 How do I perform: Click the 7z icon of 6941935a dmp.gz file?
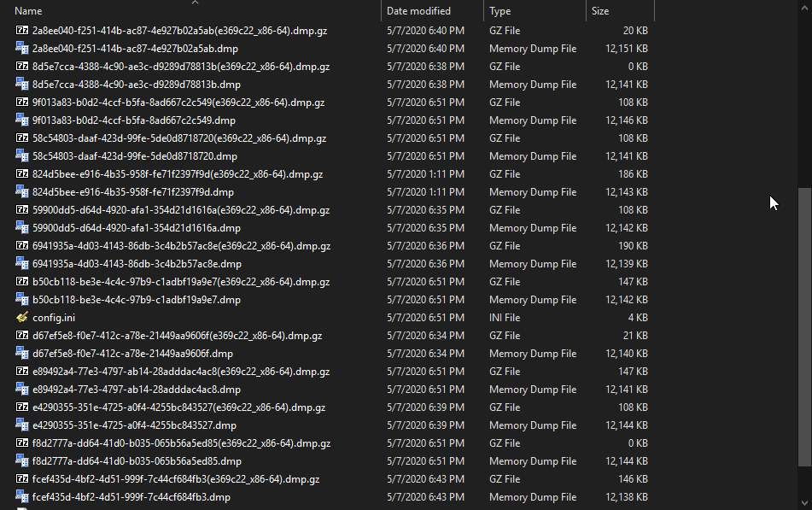[x=21, y=245]
